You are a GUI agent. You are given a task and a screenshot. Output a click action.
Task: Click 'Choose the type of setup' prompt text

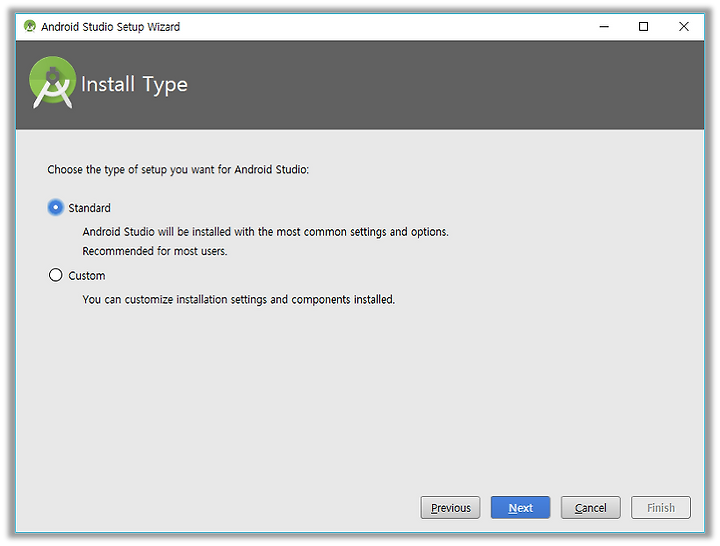[x=178, y=169]
